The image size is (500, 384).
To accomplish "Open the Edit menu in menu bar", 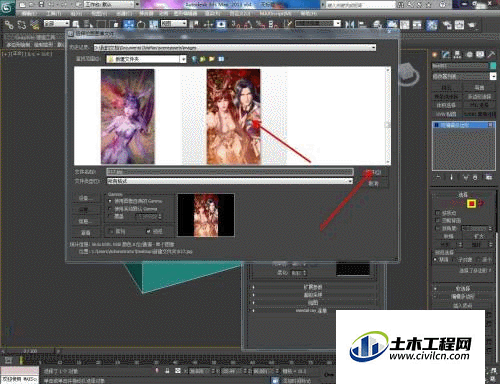I will pyautogui.click(x=29, y=14).
